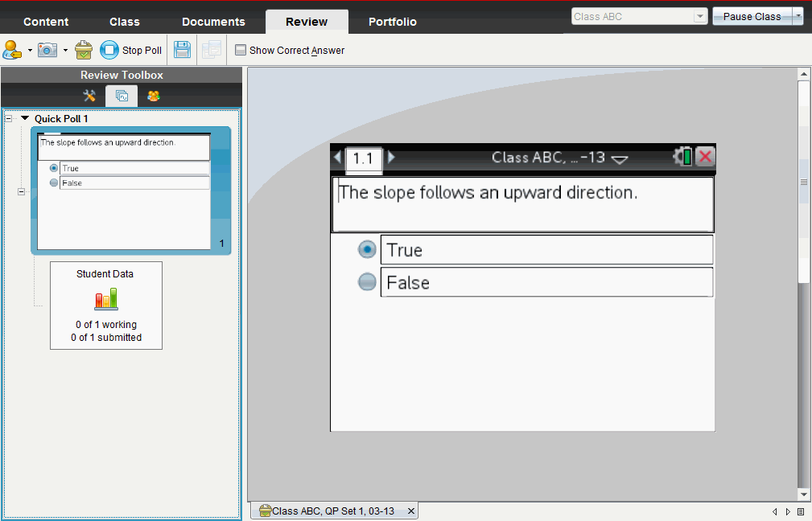Click the floppy disk save icon

pyautogui.click(x=182, y=50)
